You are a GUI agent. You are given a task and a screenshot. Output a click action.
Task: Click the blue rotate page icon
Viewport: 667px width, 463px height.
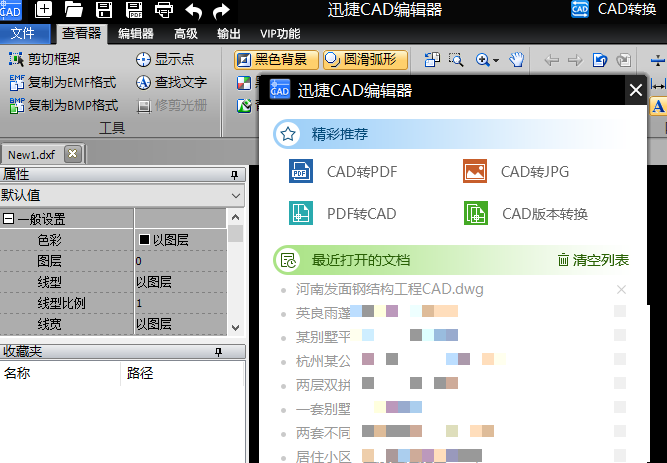[600, 60]
